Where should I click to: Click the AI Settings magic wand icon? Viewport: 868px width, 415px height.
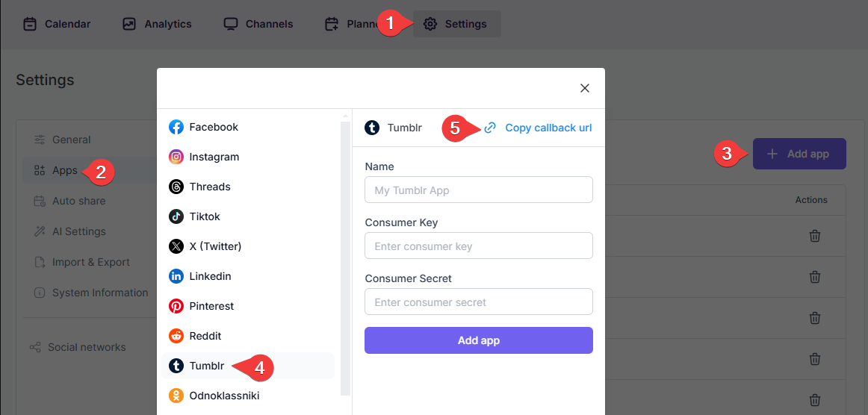tap(40, 231)
